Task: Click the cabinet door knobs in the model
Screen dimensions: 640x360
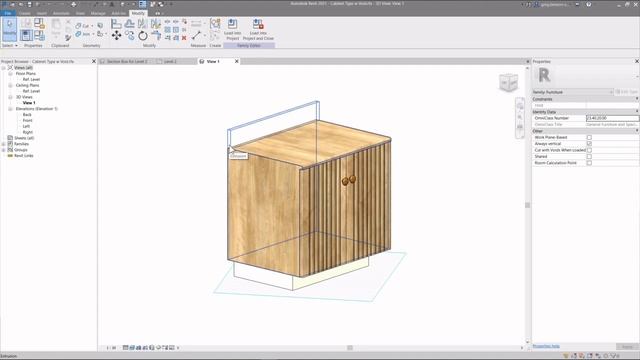Action: click(349, 180)
